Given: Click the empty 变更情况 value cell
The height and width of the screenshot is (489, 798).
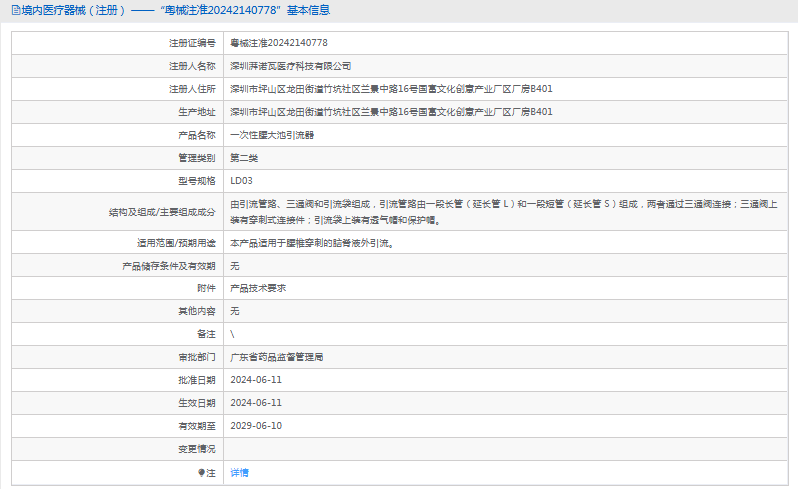Looking at the screenshot, I should pyautogui.click(x=506, y=449).
